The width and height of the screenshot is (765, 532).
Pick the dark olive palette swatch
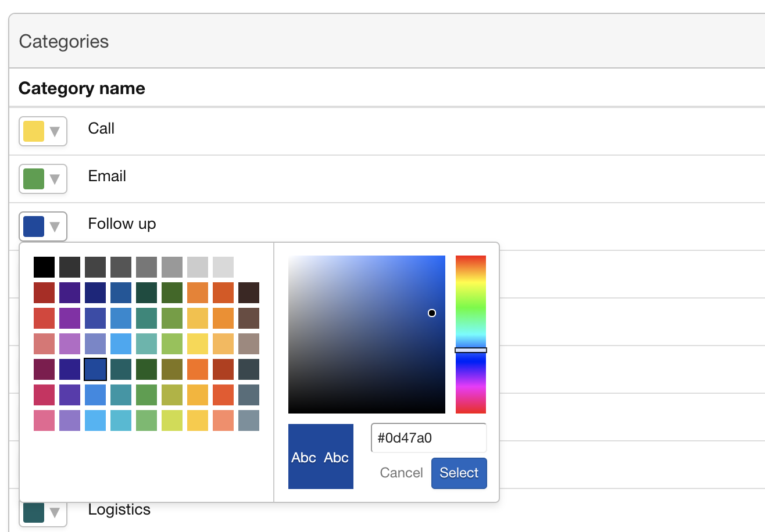click(172, 369)
